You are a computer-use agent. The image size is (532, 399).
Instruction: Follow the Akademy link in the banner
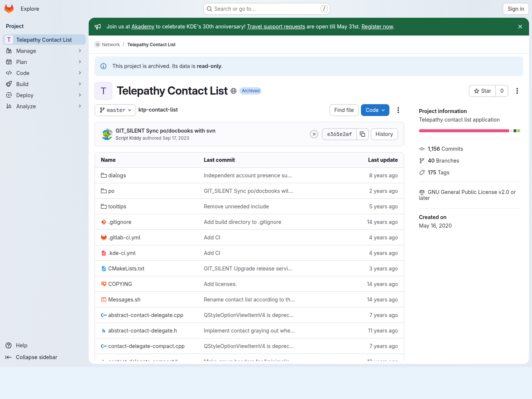(x=143, y=27)
